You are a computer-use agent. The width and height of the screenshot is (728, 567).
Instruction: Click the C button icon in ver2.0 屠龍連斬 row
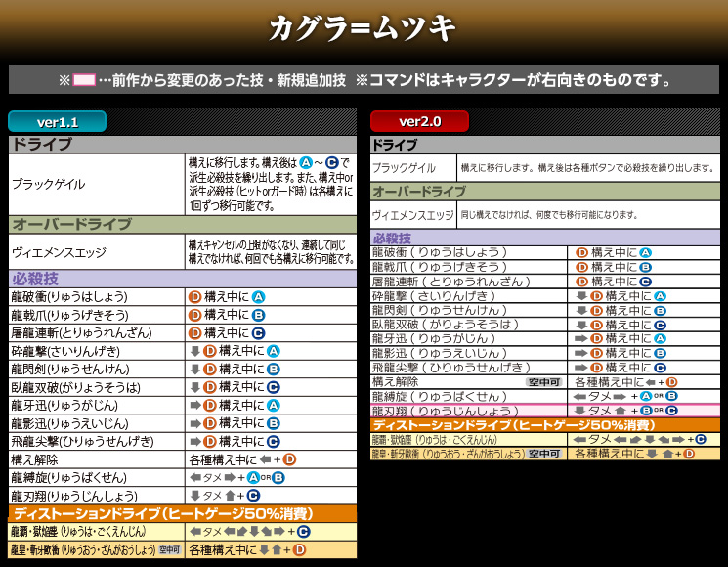point(645,282)
